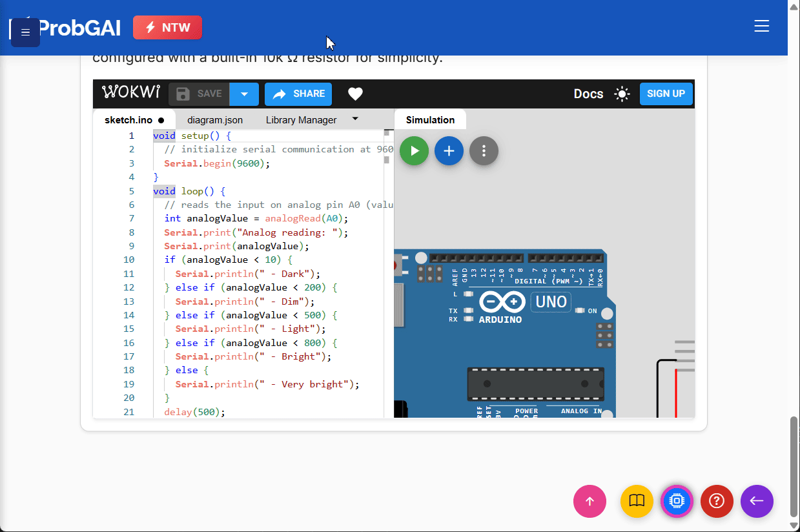Click the 'Serial.begin(9600);' code line

click(217, 163)
